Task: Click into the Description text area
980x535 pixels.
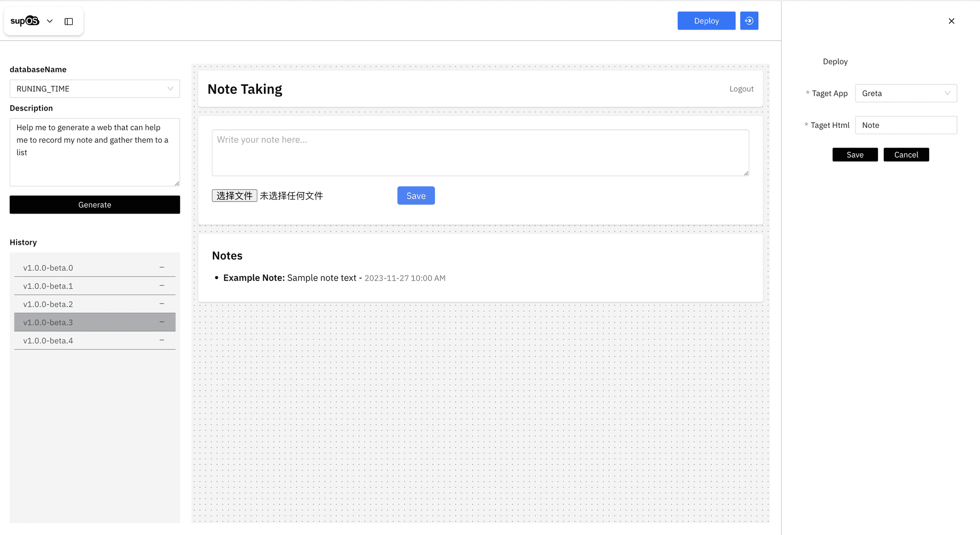Action: point(95,152)
